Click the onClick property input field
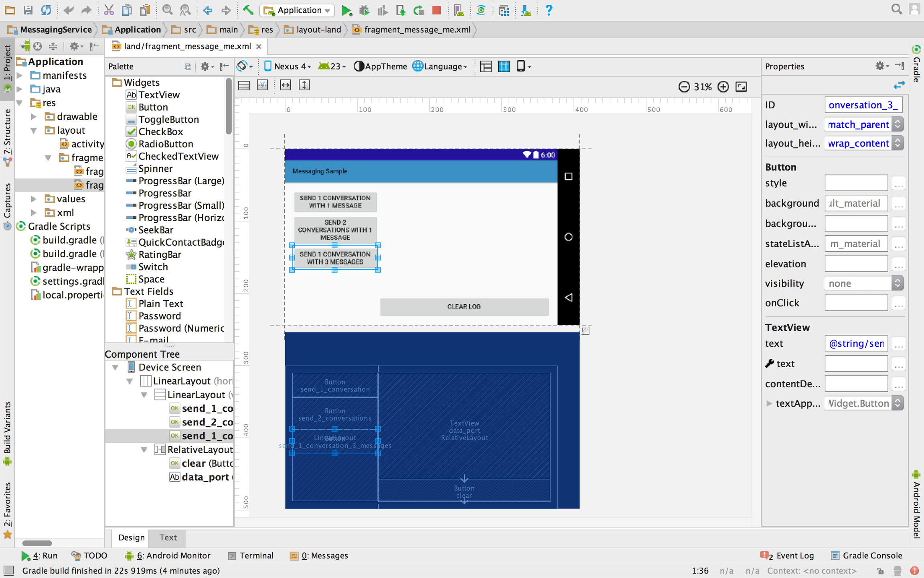 [856, 303]
